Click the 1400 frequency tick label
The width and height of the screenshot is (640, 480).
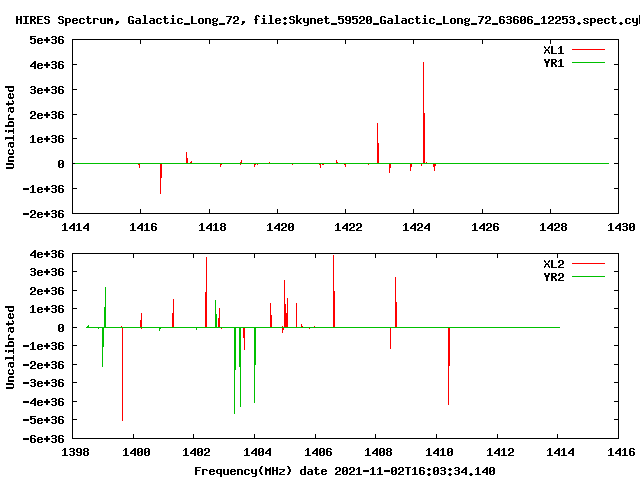pyautogui.click(x=136, y=452)
